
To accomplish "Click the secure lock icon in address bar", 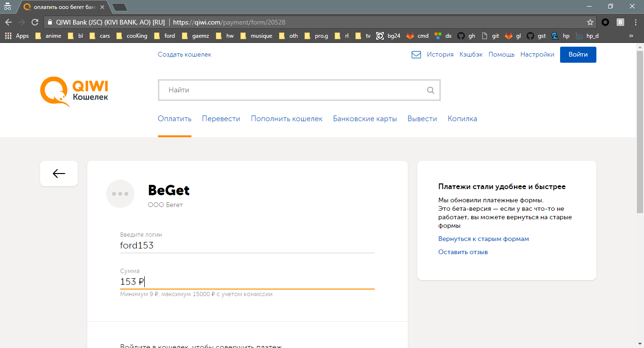I will pos(50,22).
